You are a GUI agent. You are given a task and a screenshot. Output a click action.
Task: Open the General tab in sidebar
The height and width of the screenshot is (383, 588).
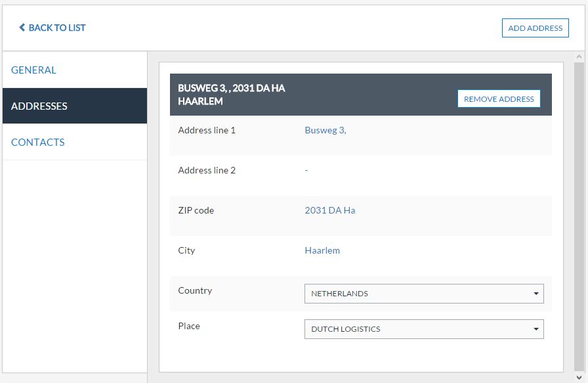tap(33, 70)
